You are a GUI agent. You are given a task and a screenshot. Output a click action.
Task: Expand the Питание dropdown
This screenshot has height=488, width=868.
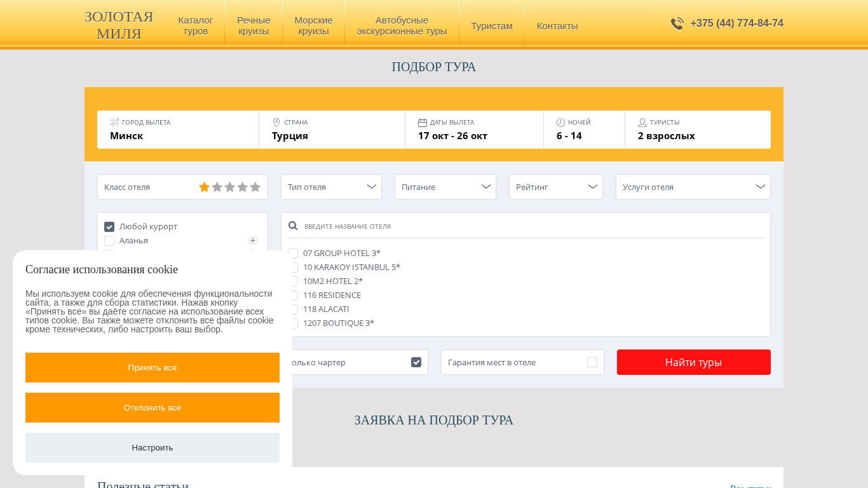point(445,187)
